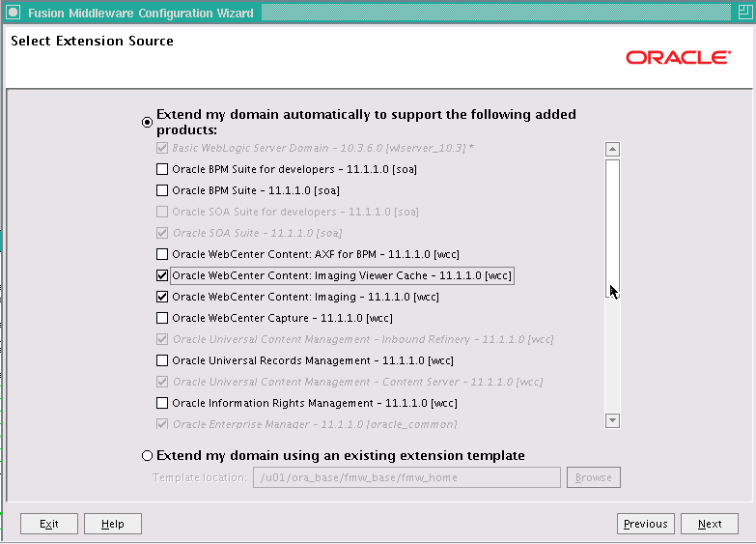Click 'Oracle WebCenter Capture - 11.1.1.0 [wcc]' label
Viewport: 756px width, 544px height.
tap(283, 318)
